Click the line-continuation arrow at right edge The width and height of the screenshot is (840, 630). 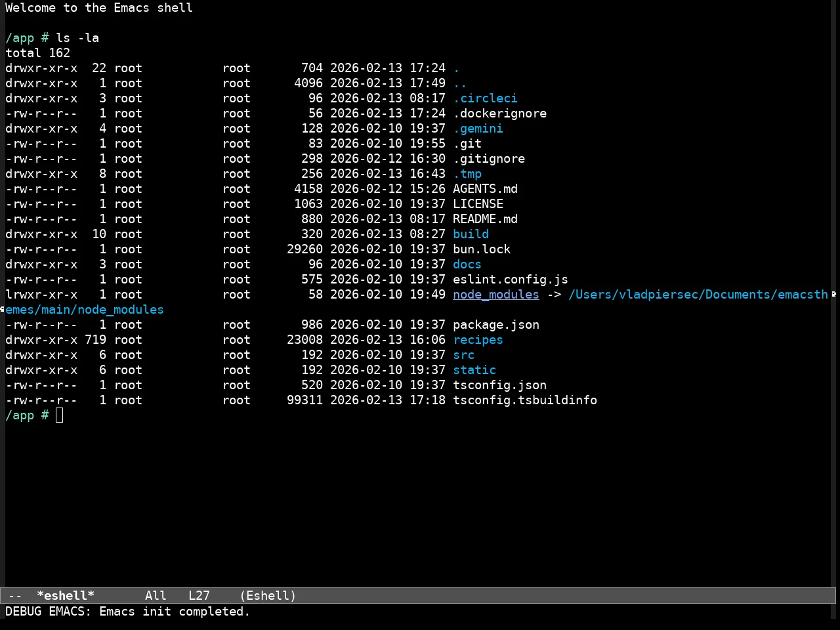834,295
